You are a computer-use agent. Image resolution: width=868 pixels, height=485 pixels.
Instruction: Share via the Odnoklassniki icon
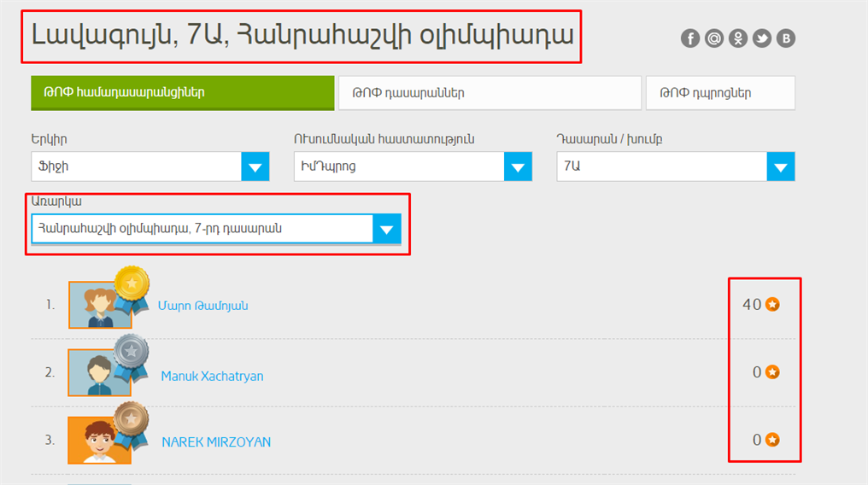(738, 38)
